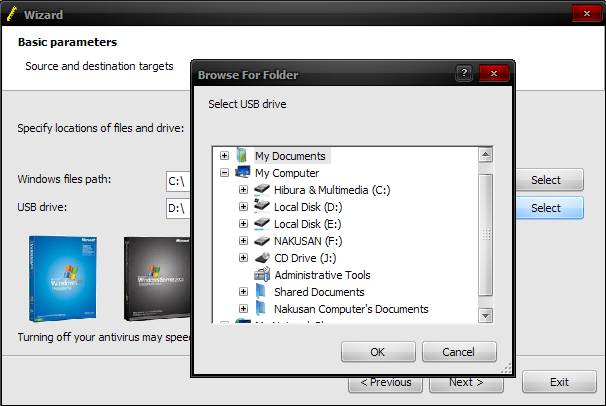The width and height of the screenshot is (606, 406).
Task: Go to Previous step in Wizard
Action: 385,385
